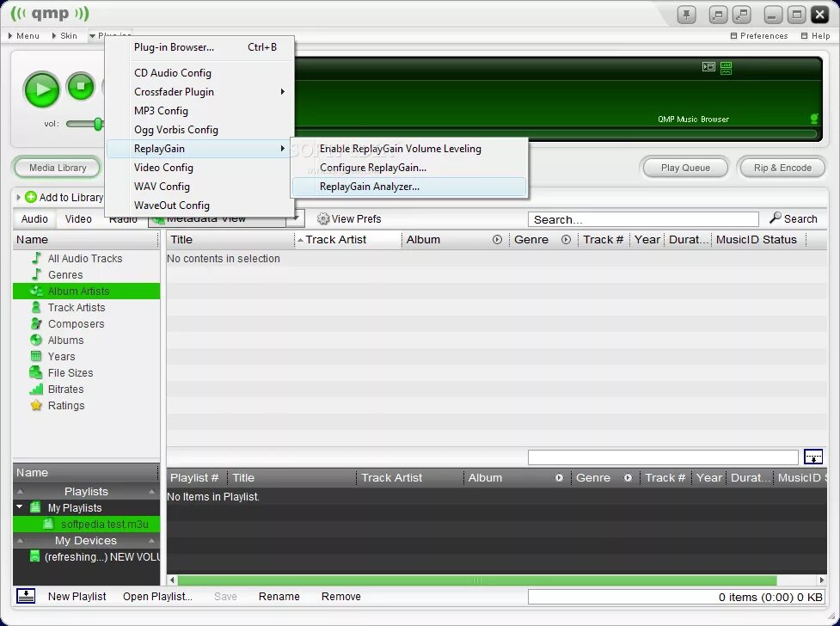Click the View Prefs gear icon
This screenshot has height=626, width=840.
323,218
